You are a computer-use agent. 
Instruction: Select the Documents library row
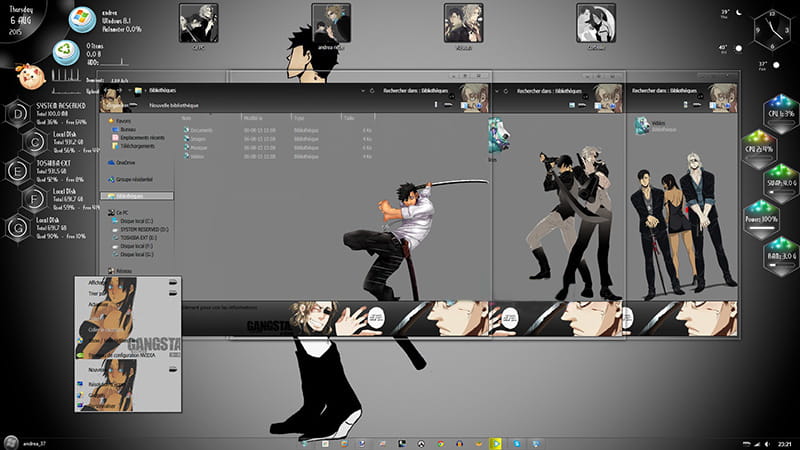(278, 130)
